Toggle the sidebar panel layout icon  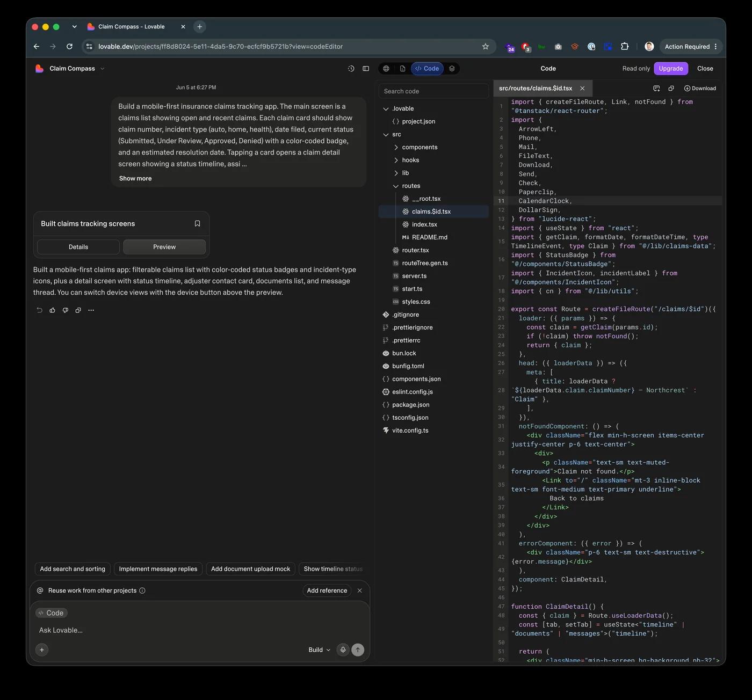click(366, 69)
